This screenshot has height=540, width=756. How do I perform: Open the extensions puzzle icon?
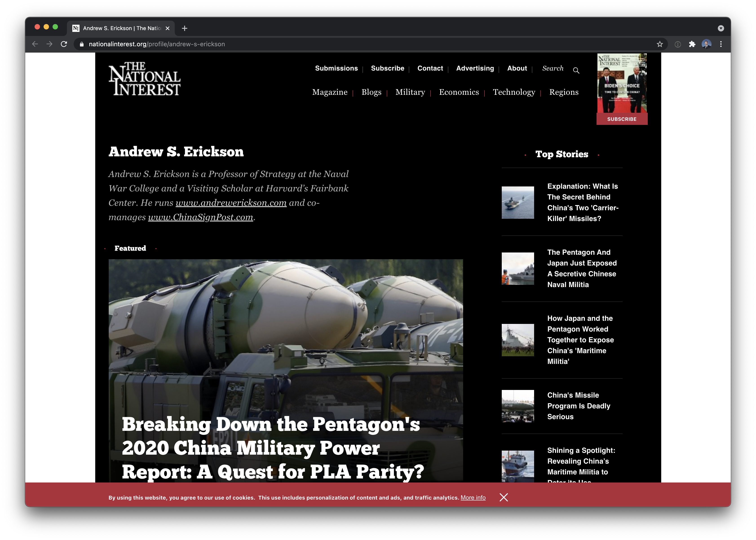[692, 44]
